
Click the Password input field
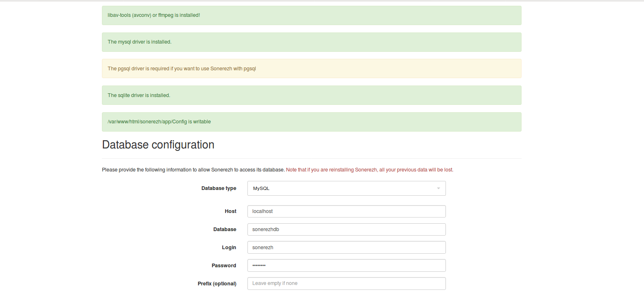click(346, 266)
